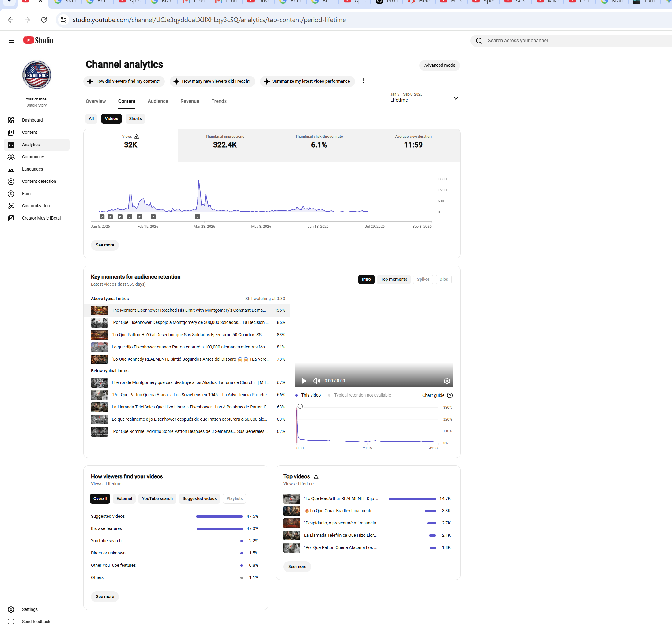Image resolution: width=672 pixels, height=624 pixels.
Task: Open Content detection in sidebar
Action: tap(36, 181)
